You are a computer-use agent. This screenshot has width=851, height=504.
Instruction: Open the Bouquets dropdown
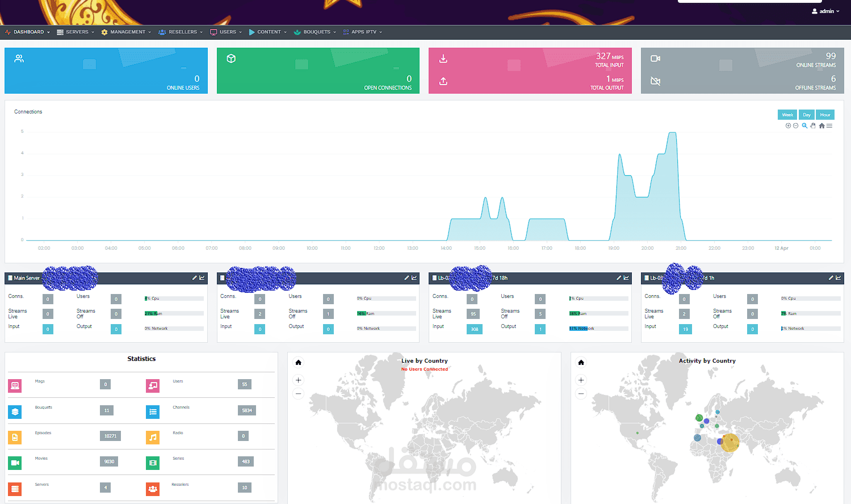click(x=315, y=32)
